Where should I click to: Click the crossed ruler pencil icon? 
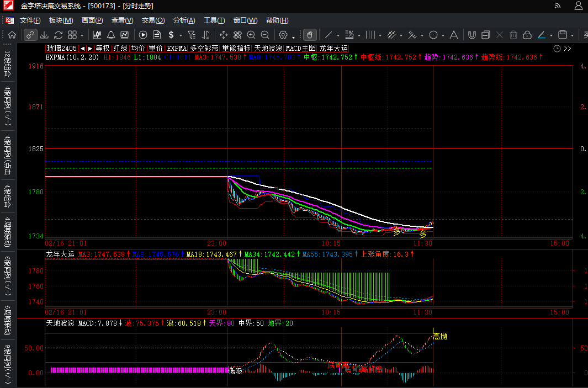tap(237, 35)
